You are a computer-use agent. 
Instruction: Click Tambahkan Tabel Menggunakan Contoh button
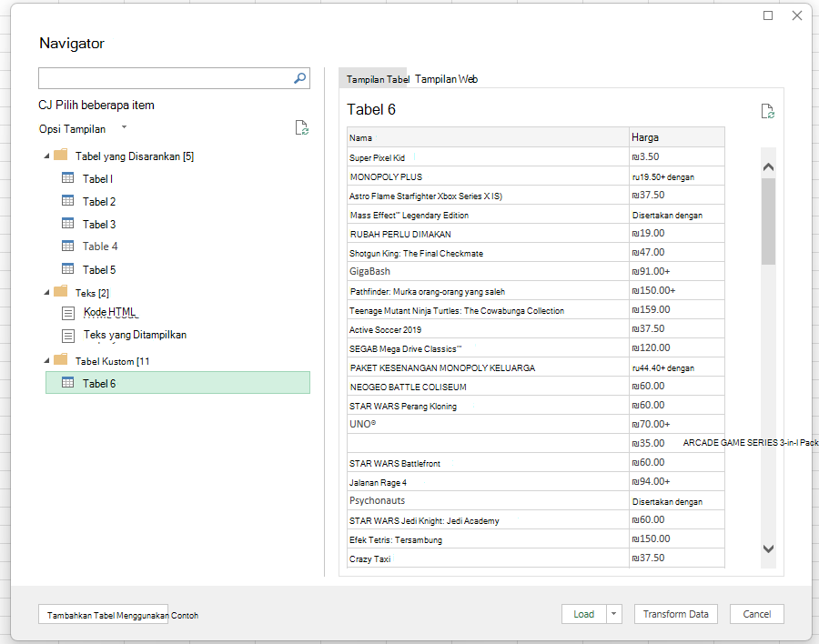(104, 615)
